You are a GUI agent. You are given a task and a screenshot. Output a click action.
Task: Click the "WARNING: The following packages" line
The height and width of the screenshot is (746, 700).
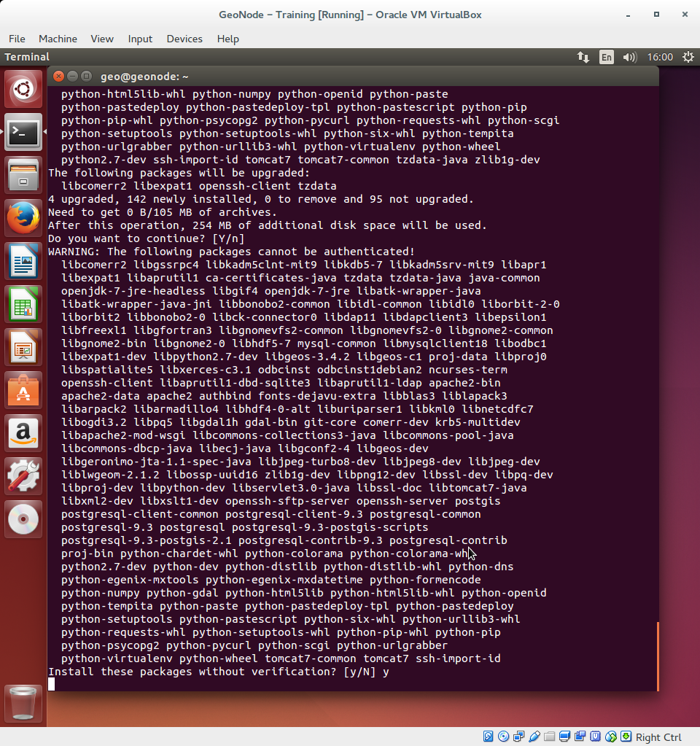(231, 252)
